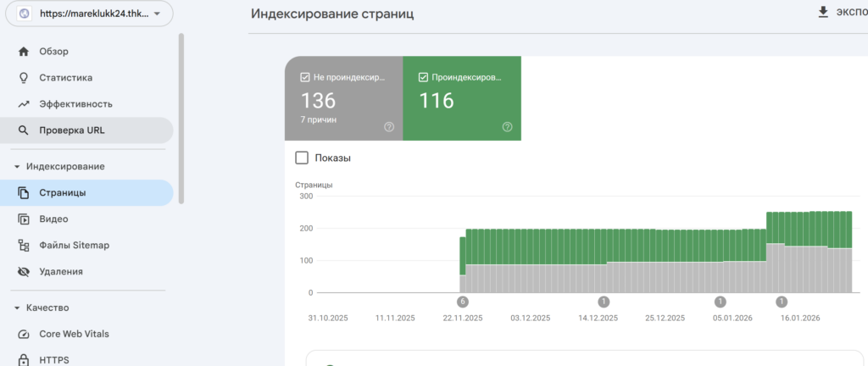
Task: Click help icon on green indexed card
Action: tap(507, 127)
